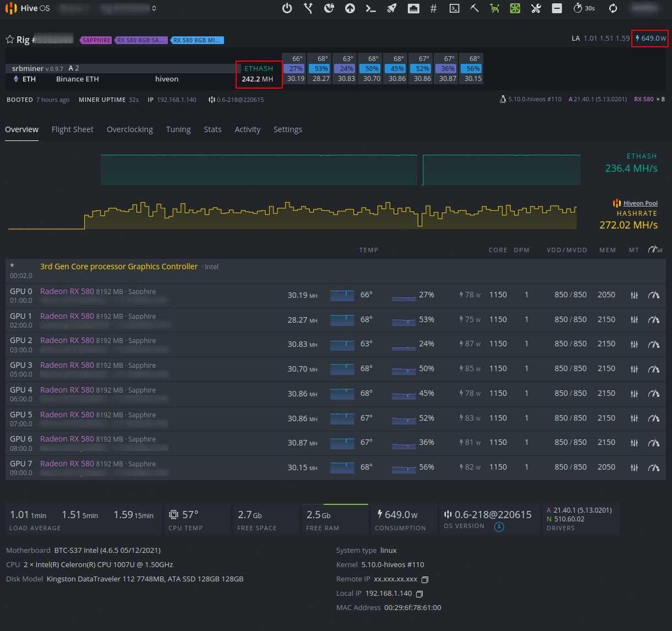Click the ETHASH 236.4 MH/s chart area
This screenshot has height=631, width=672.
[340, 170]
